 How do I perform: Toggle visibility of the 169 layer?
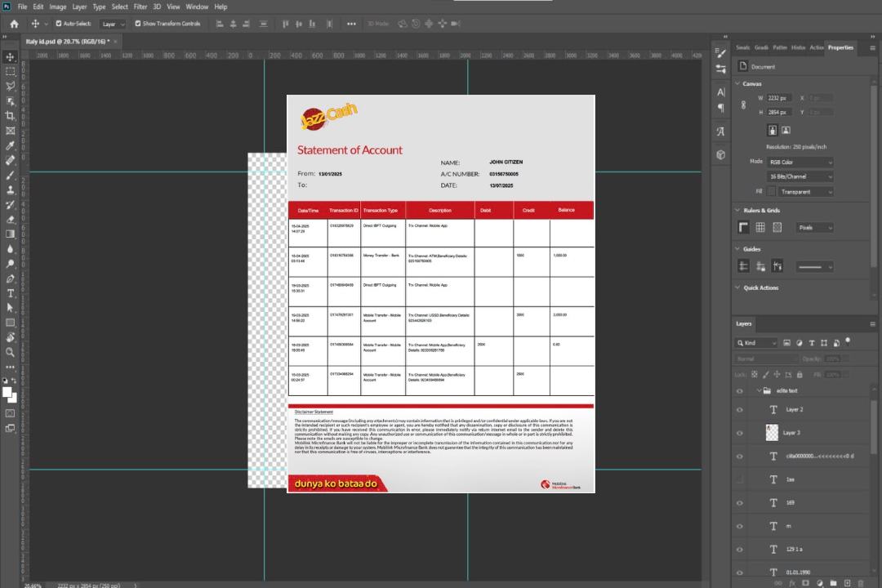(740, 503)
